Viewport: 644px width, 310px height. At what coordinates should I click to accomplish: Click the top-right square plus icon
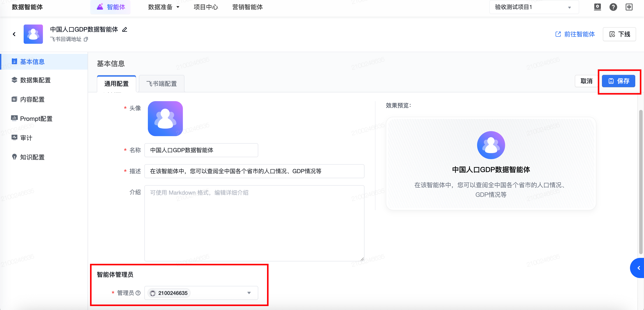629,7
